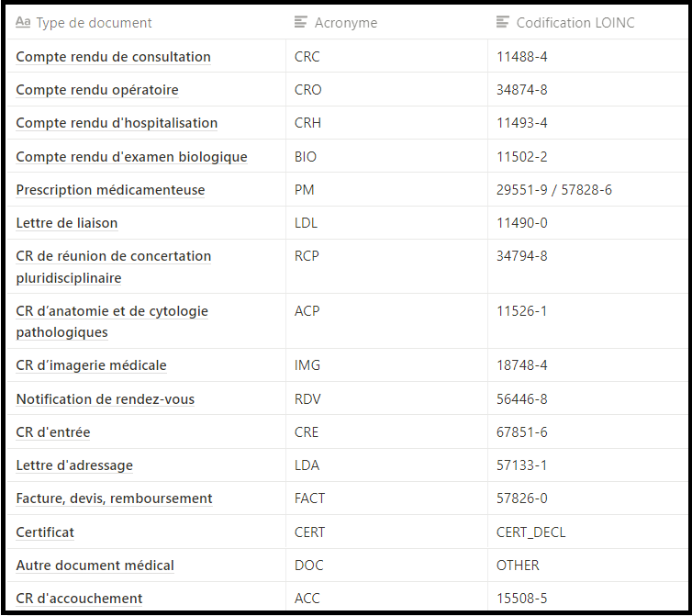Open the Certificat document entry
Viewport: 692px width, 616px height.
tap(45, 532)
